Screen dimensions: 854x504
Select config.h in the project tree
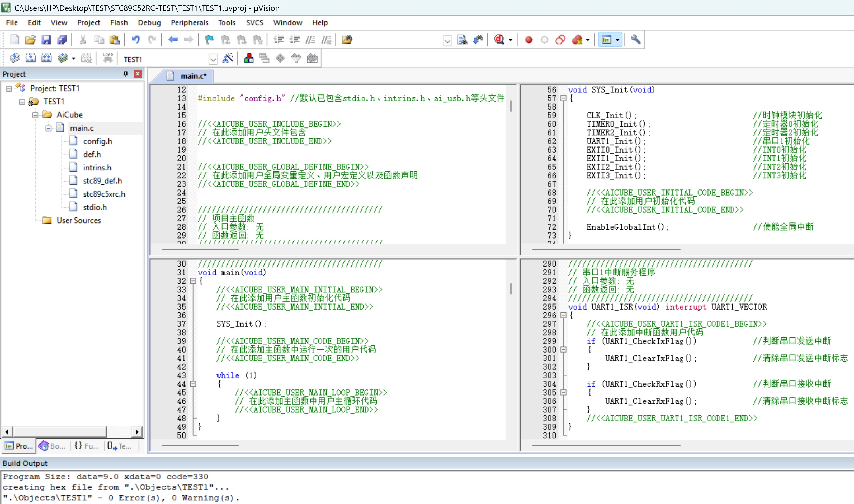(x=97, y=142)
